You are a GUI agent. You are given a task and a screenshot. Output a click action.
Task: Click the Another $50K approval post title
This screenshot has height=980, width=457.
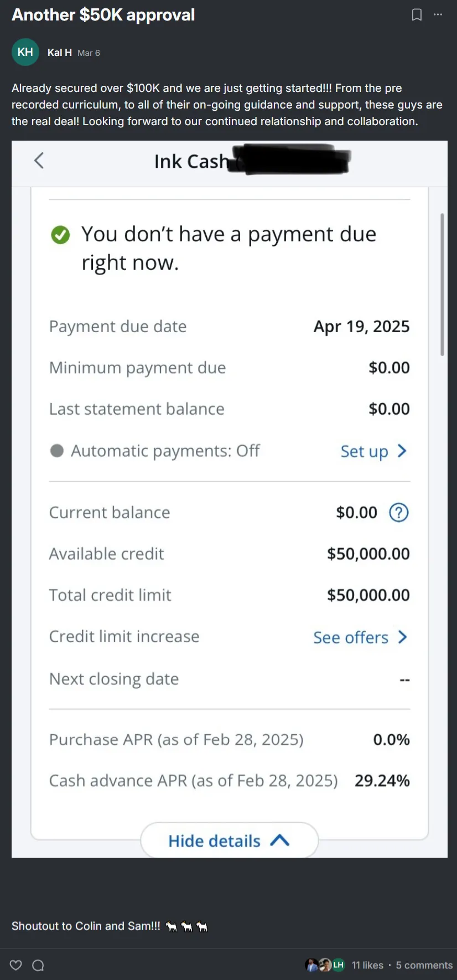(x=103, y=15)
